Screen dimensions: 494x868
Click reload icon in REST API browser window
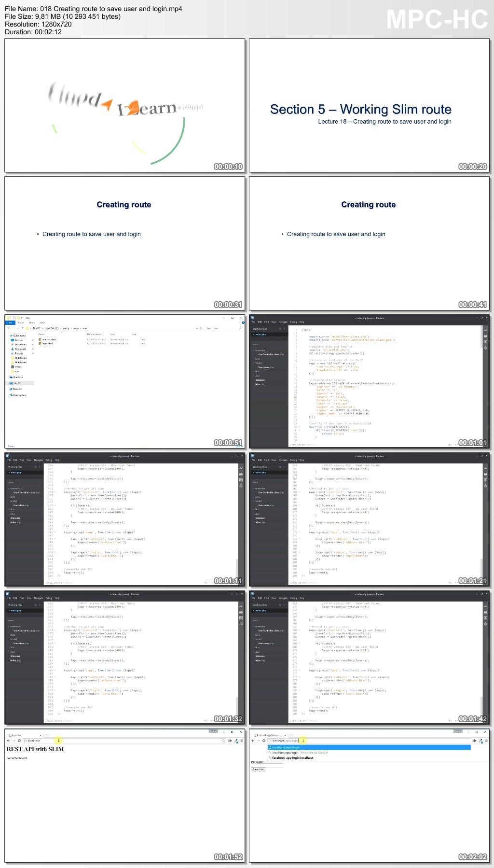[x=19, y=741]
